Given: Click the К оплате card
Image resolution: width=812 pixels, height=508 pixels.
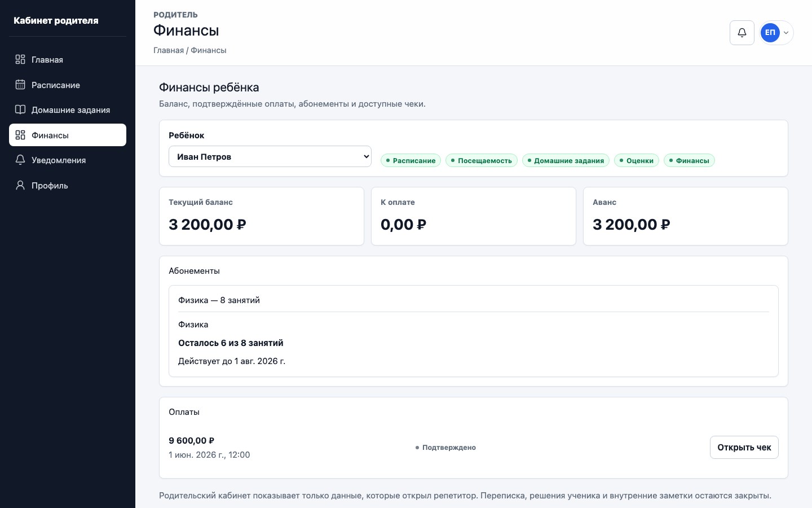Looking at the screenshot, I should [474, 216].
